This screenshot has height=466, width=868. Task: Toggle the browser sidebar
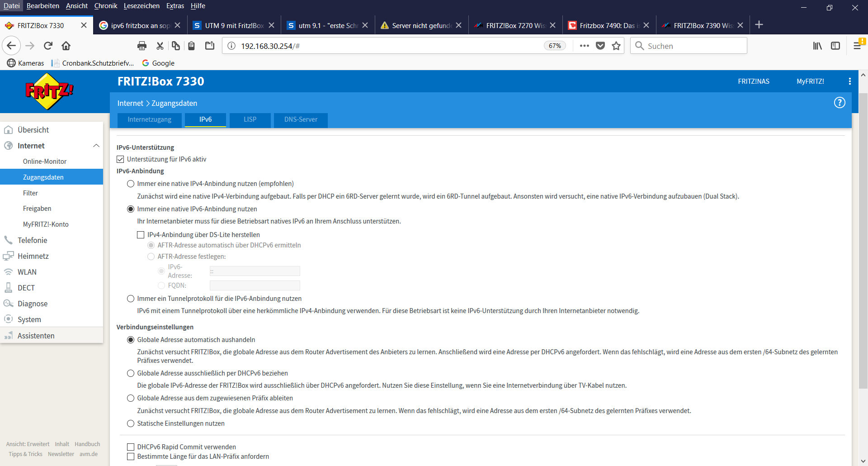click(835, 46)
